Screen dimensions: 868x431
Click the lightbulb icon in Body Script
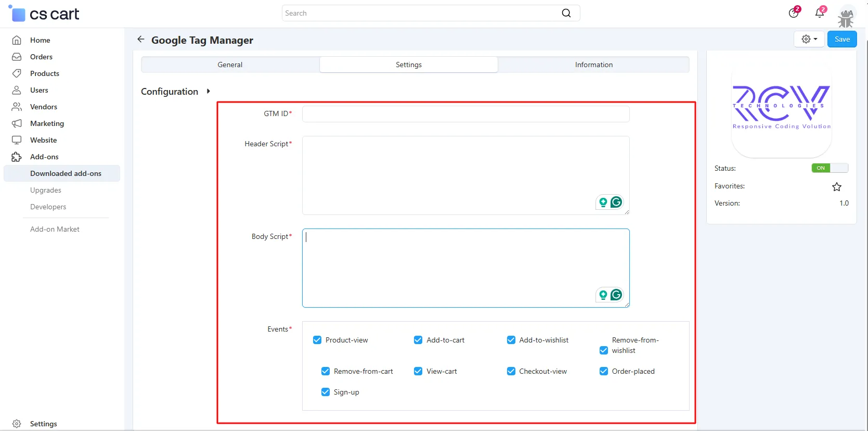point(603,295)
